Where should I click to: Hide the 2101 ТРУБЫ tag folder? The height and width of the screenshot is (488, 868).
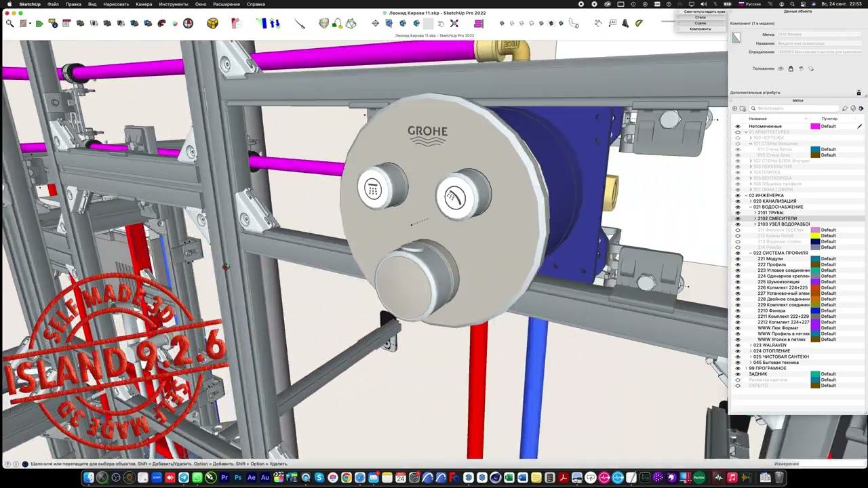(x=738, y=213)
